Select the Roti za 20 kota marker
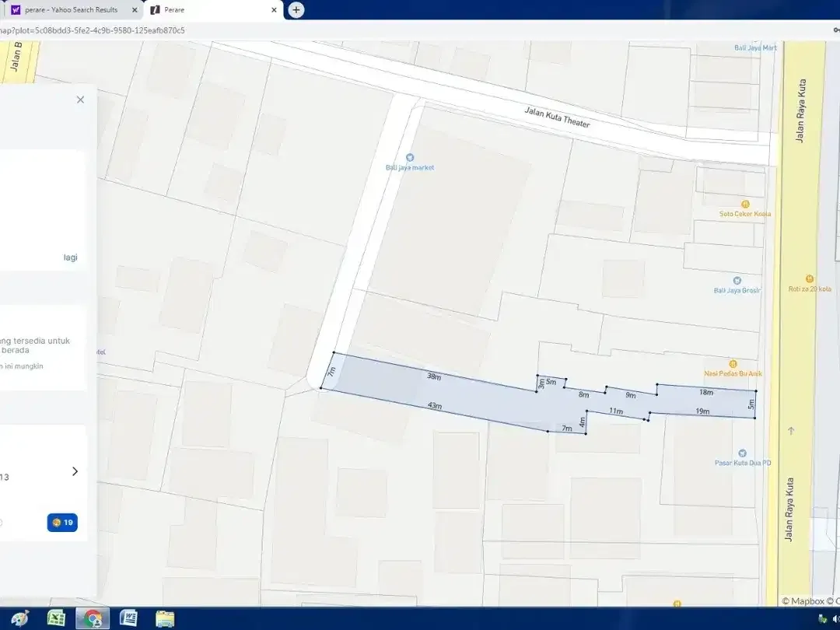Screen dimensions: 840x630 tap(810, 278)
